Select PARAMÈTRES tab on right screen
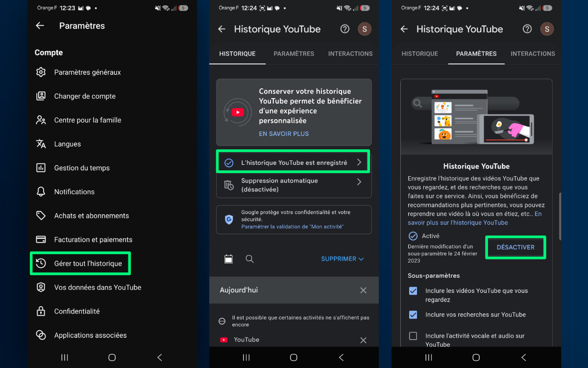The image size is (588, 368). coord(476,53)
